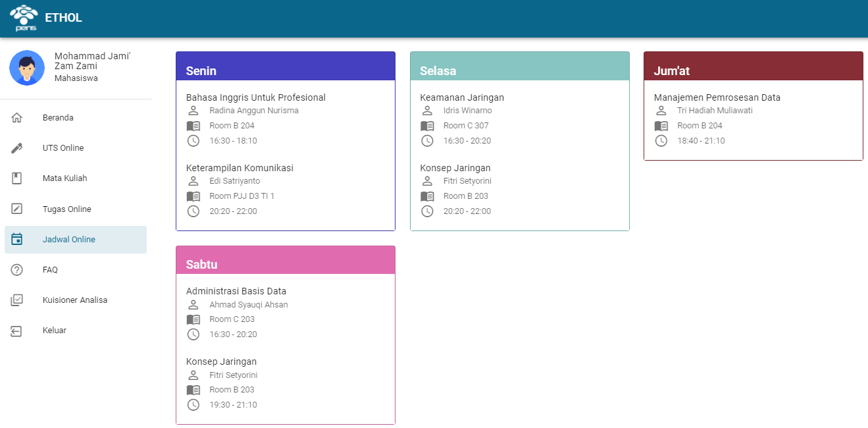Click the Jadwal Online calendar icon
This screenshot has width=868, height=428.
[17, 240]
